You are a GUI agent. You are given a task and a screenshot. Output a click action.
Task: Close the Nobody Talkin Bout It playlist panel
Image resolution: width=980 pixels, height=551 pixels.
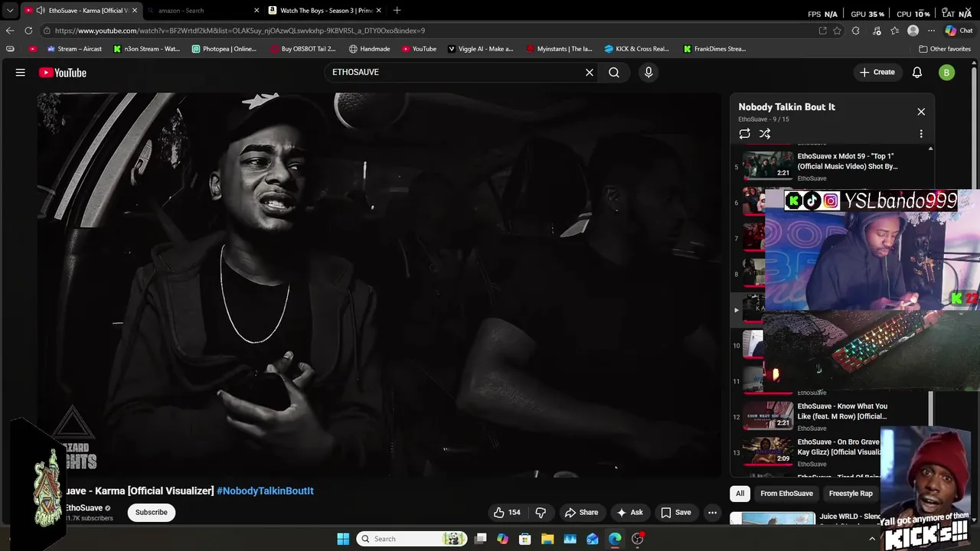921,112
